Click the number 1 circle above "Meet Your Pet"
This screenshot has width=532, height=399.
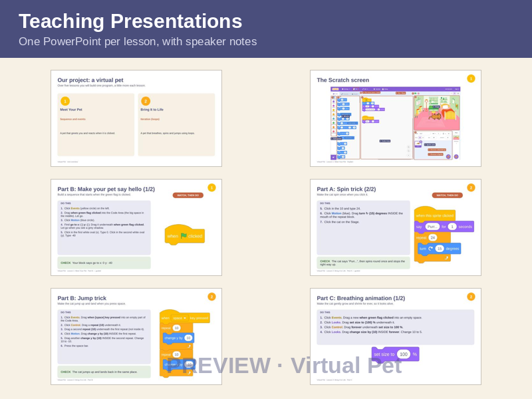pyautogui.click(x=65, y=101)
